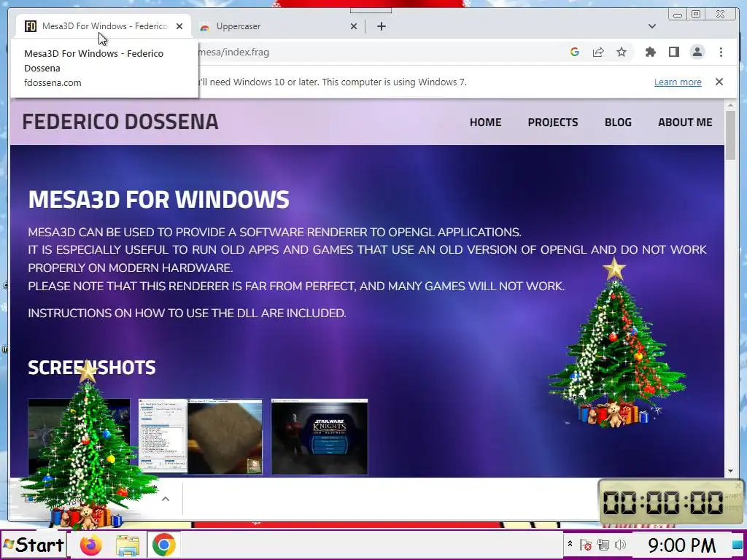Open BLOG in site navigation
The image size is (747, 560).
click(x=618, y=122)
